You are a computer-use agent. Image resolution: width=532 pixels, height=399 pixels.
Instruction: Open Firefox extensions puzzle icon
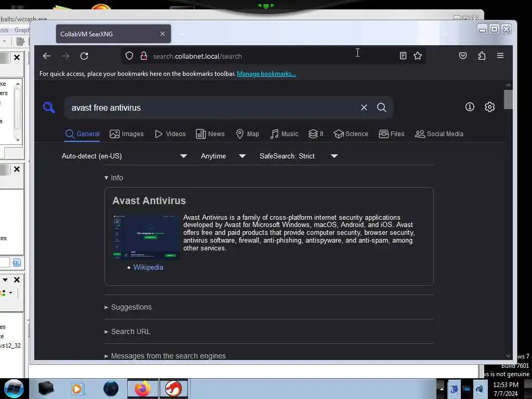pos(482,56)
